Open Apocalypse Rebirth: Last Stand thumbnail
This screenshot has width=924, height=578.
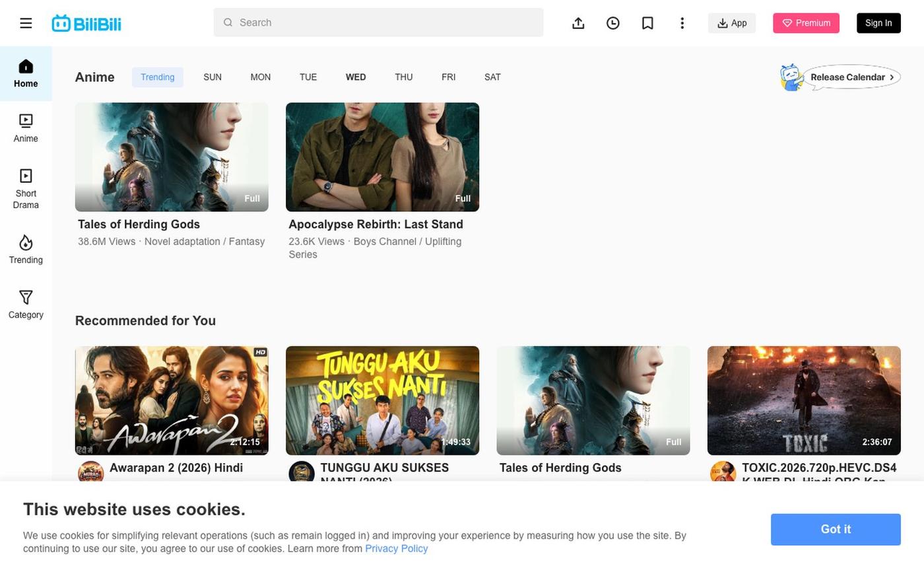click(x=382, y=157)
